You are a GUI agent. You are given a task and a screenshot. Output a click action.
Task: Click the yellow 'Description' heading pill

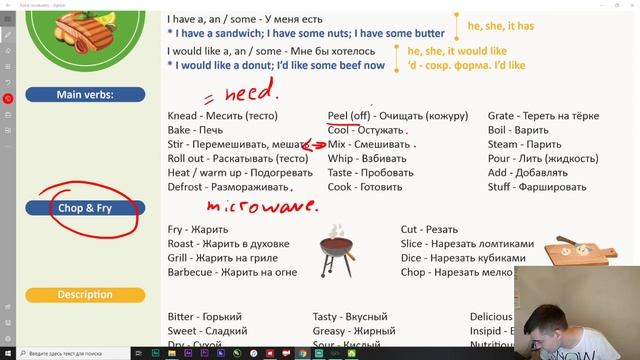[x=85, y=295]
